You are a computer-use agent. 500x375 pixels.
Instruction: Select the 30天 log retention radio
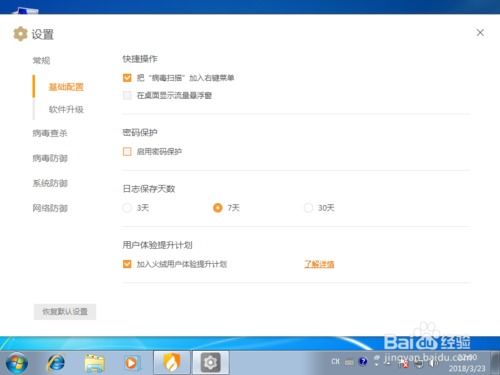coord(308,208)
